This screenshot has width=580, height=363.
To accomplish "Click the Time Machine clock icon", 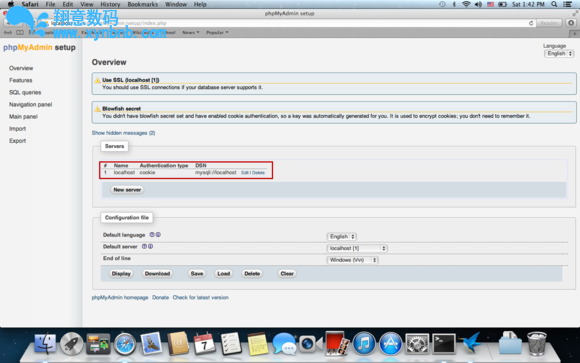I will coord(442,4).
